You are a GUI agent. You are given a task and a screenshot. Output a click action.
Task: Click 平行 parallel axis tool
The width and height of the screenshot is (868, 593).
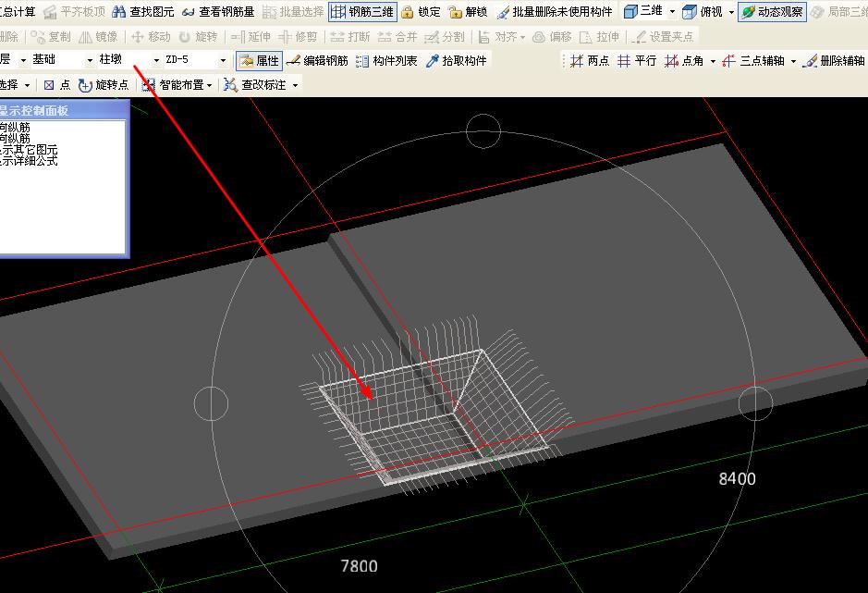click(x=637, y=60)
